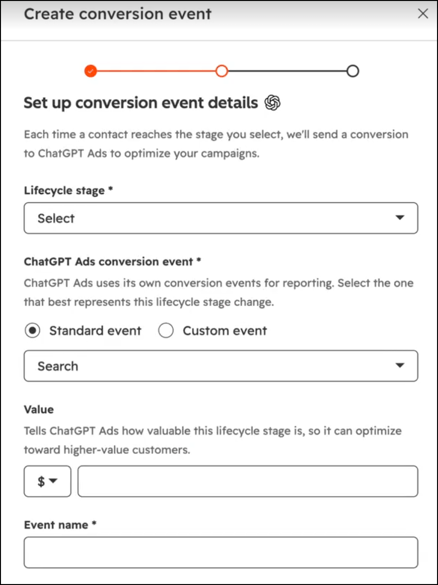Click the Standard event label text
438x585 pixels.
click(x=95, y=331)
